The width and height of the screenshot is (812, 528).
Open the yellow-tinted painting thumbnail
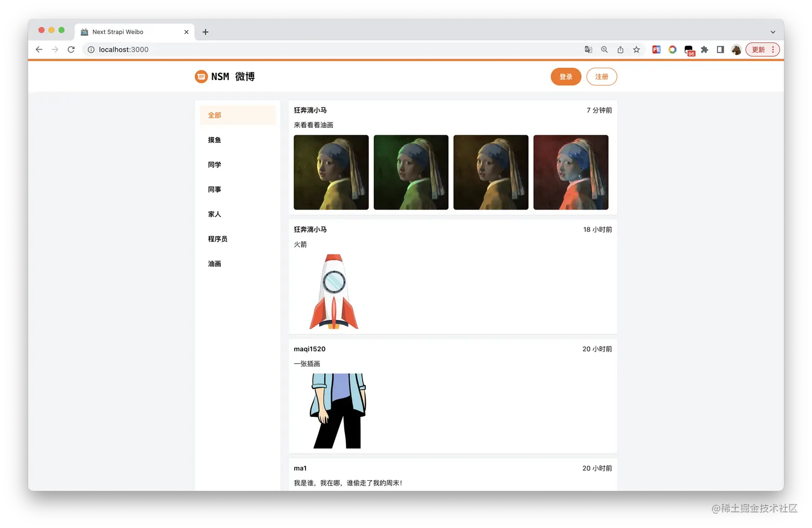(x=331, y=172)
